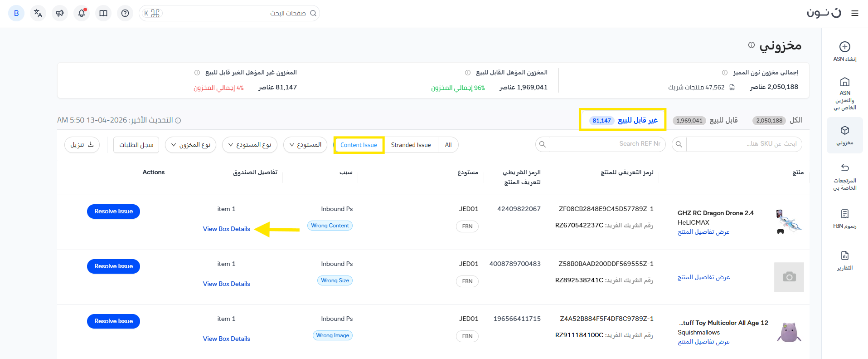Viewport: 868px width, 359px height.
Task: Select the Content Issue filter
Action: tap(359, 145)
